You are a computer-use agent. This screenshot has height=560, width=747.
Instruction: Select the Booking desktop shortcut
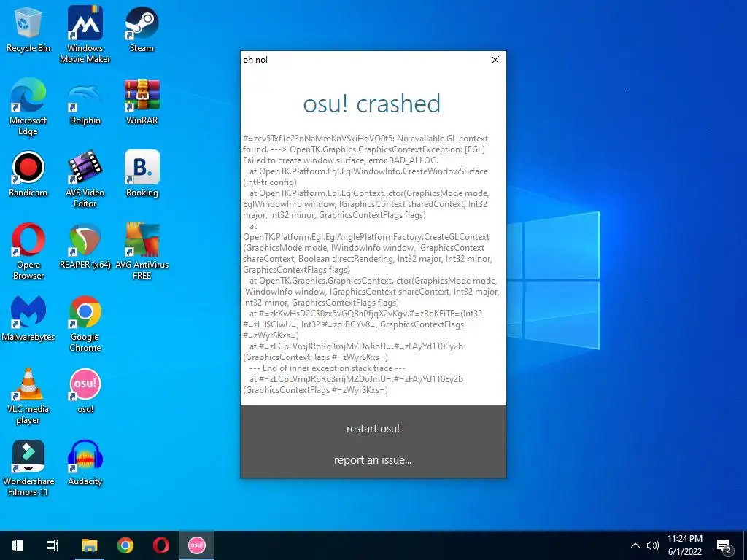[142, 174]
